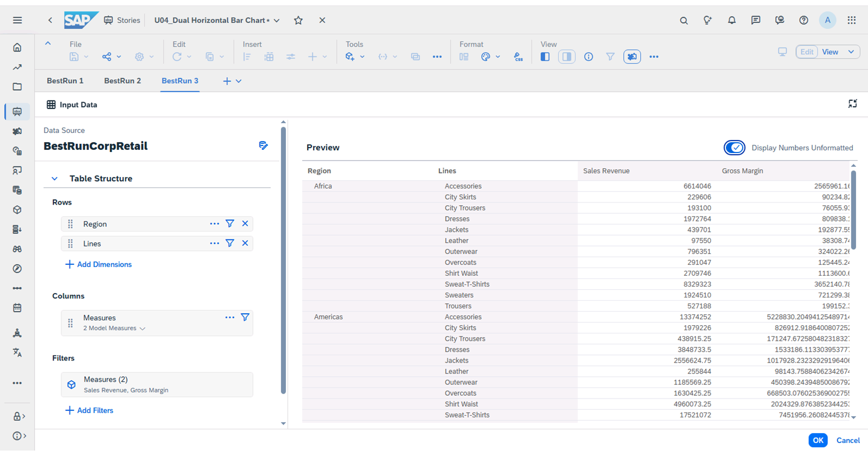Toggle the story filter funnel in View
Image resolution: width=868 pixels, height=456 pixels.
click(x=610, y=56)
